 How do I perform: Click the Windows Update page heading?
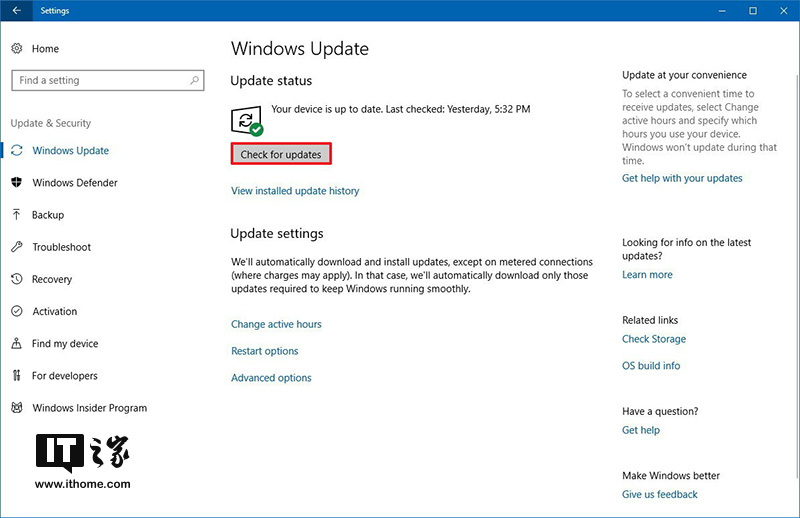pos(299,48)
